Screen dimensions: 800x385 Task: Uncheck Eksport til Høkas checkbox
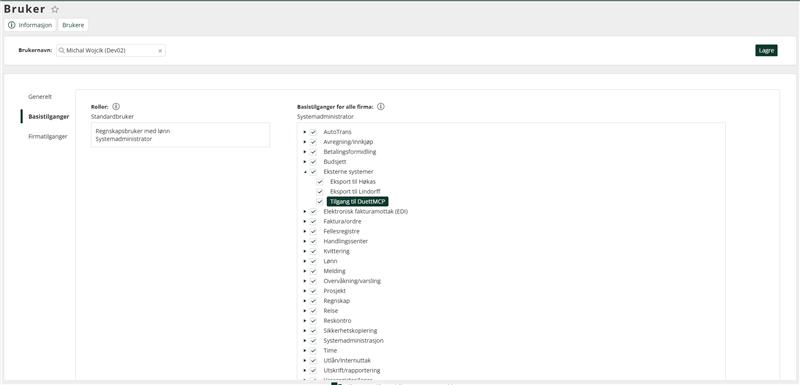click(320, 182)
